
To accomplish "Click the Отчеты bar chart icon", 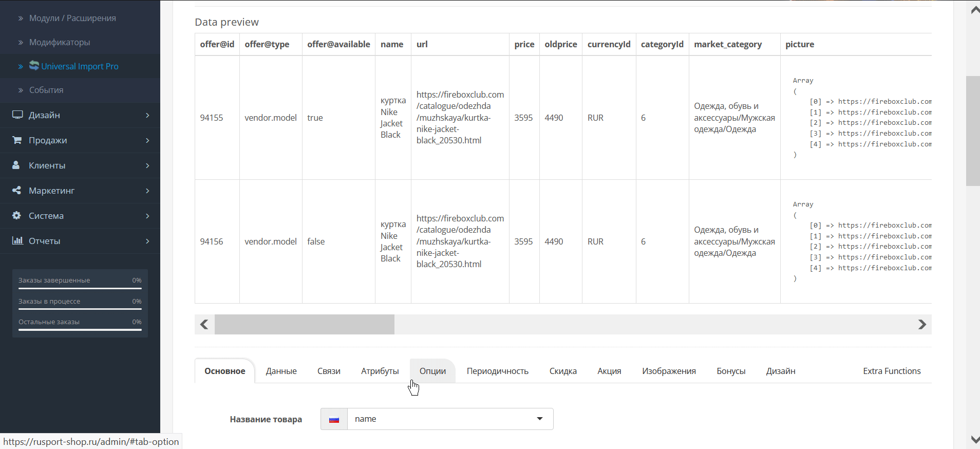I will pyautogui.click(x=17, y=241).
